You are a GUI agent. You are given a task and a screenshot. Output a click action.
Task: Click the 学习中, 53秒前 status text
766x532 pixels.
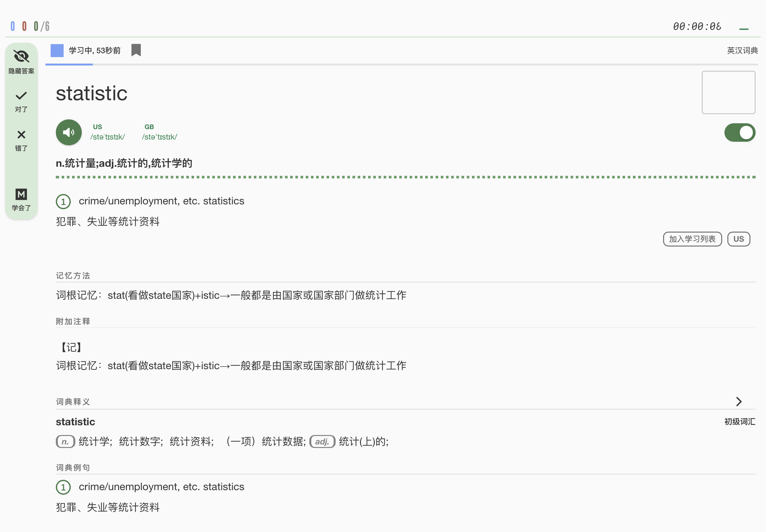pos(95,50)
